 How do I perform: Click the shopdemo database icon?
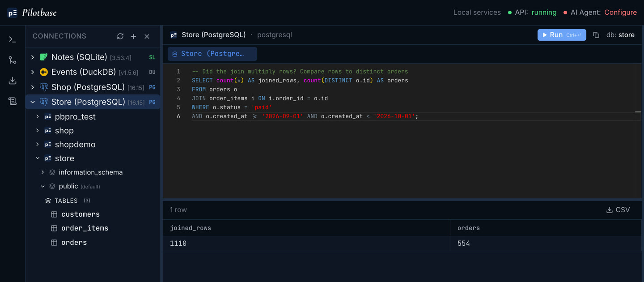coord(48,145)
